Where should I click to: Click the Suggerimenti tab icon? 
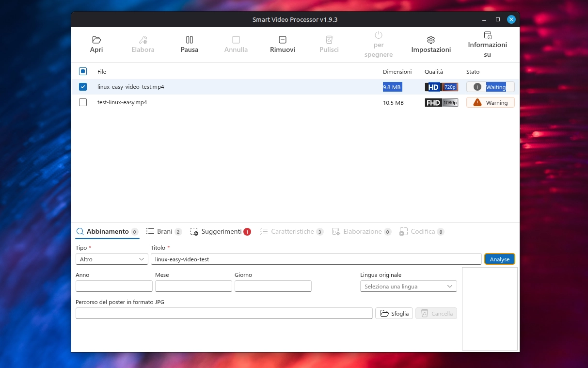pyautogui.click(x=194, y=232)
